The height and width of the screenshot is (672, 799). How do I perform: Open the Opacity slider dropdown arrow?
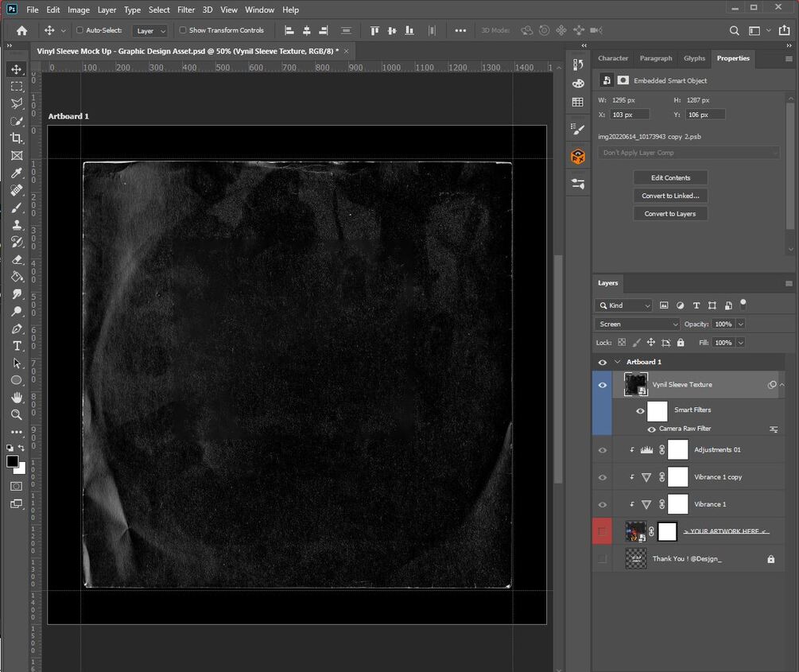(x=741, y=324)
